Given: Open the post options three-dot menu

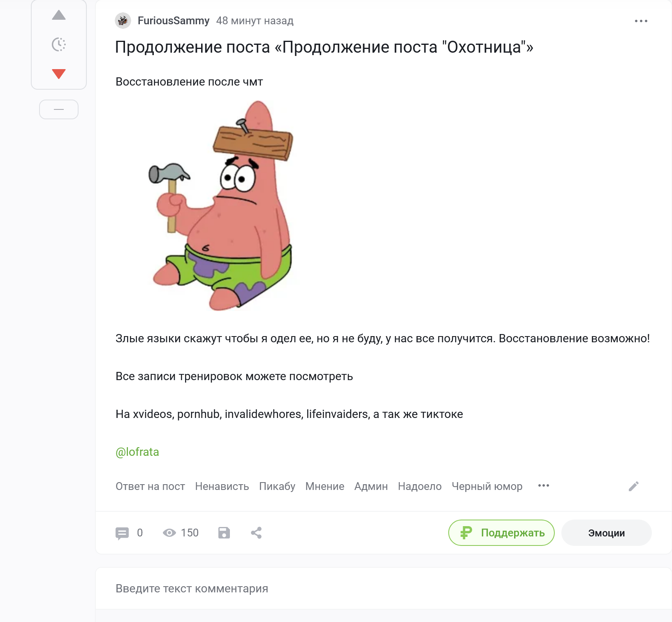Looking at the screenshot, I should [641, 21].
